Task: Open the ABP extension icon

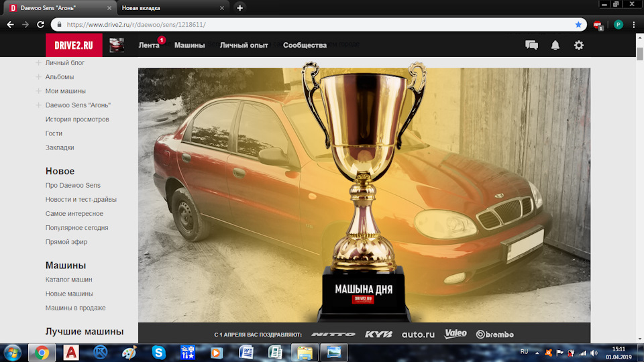Action: (x=598, y=25)
